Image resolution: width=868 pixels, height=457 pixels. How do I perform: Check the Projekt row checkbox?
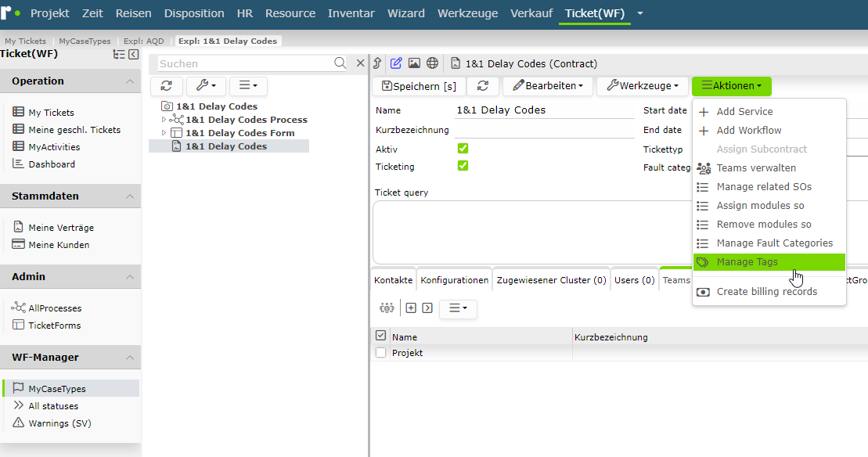coord(380,352)
